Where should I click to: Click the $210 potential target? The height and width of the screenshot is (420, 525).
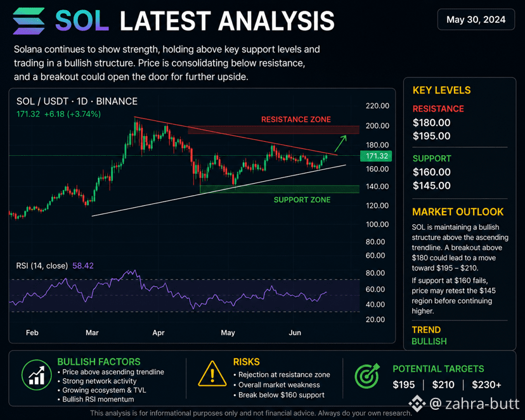[x=443, y=385]
